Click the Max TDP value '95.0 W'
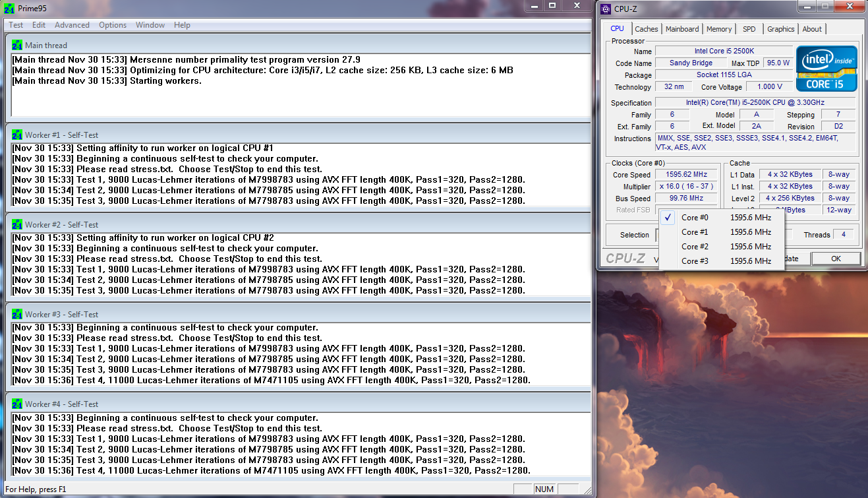The width and height of the screenshot is (868, 498). pyautogui.click(x=777, y=63)
